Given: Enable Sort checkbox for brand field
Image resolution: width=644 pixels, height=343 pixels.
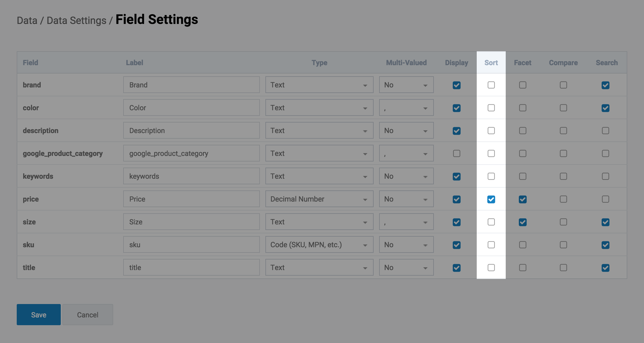Looking at the screenshot, I should click(x=491, y=85).
